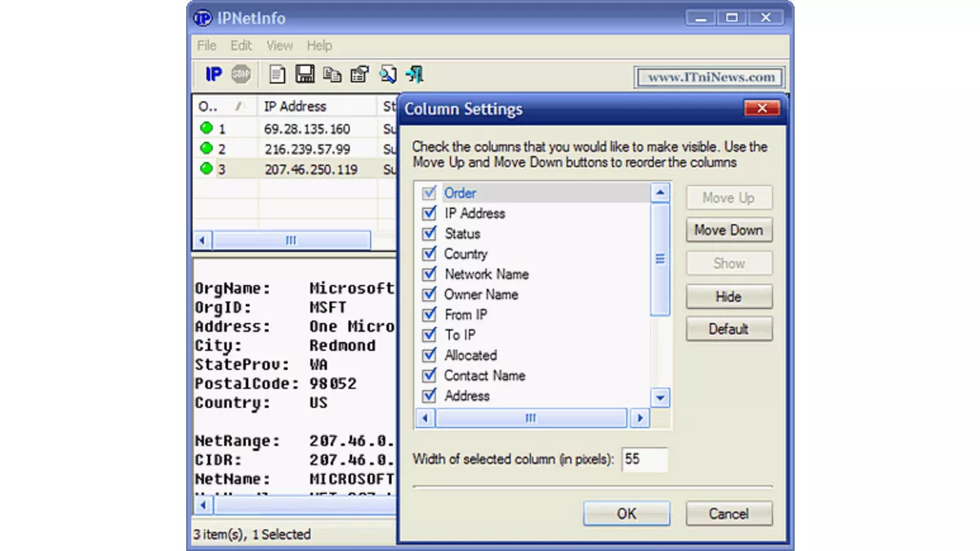980x551 pixels.
Task: Open the View menu
Action: [x=279, y=46]
